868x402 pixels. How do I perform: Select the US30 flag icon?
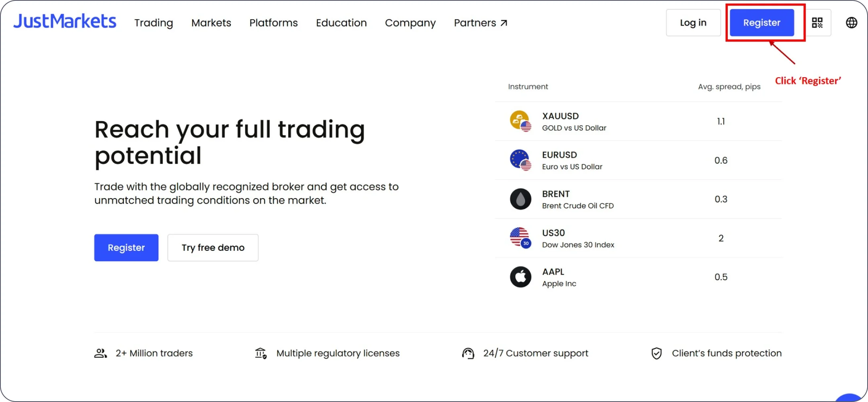(x=520, y=238)
